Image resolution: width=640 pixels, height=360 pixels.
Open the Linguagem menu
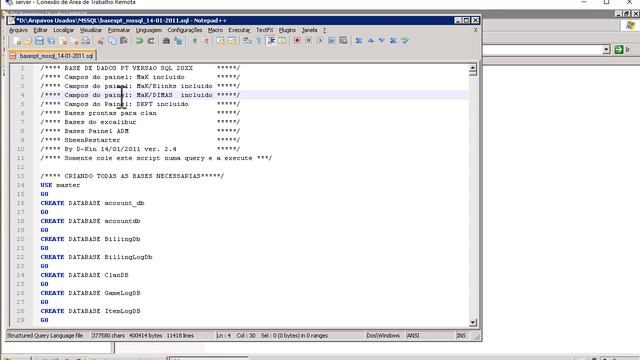pos(149,30)
